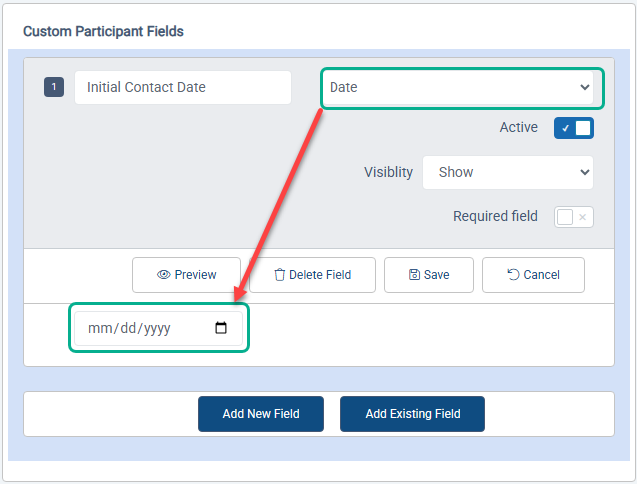This screenshot has height=484, width=637.
Task: Click the chevron arrow of the Show dropdown
Action: pos(585,172)
